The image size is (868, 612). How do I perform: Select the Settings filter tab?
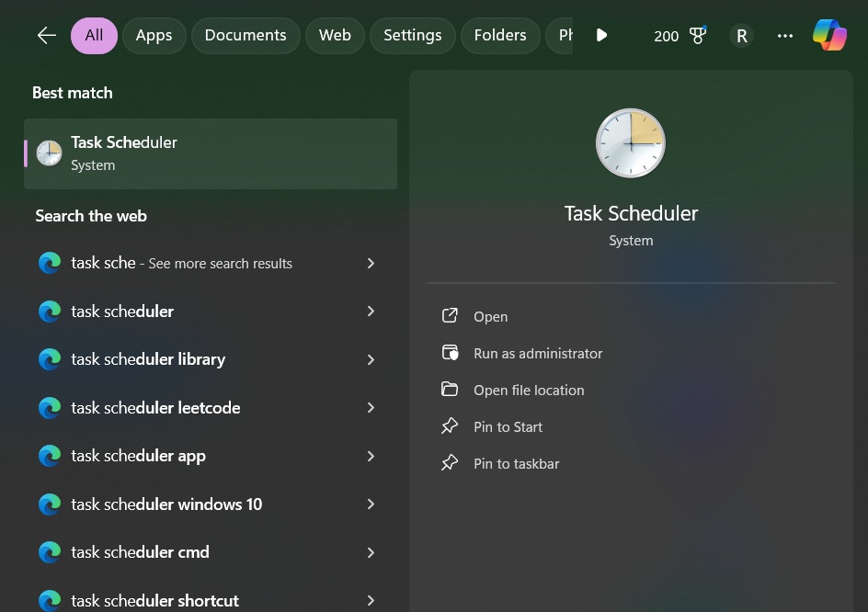(412, 36)
